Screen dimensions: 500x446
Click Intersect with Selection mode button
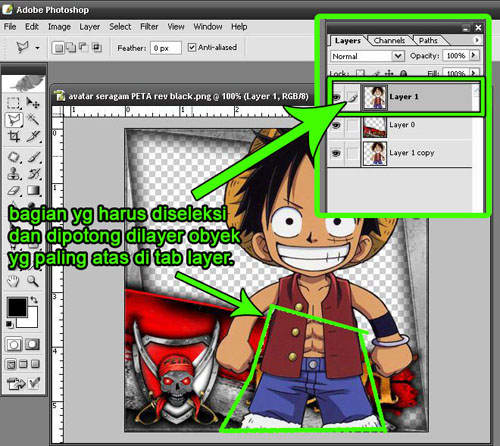point(97,48)
